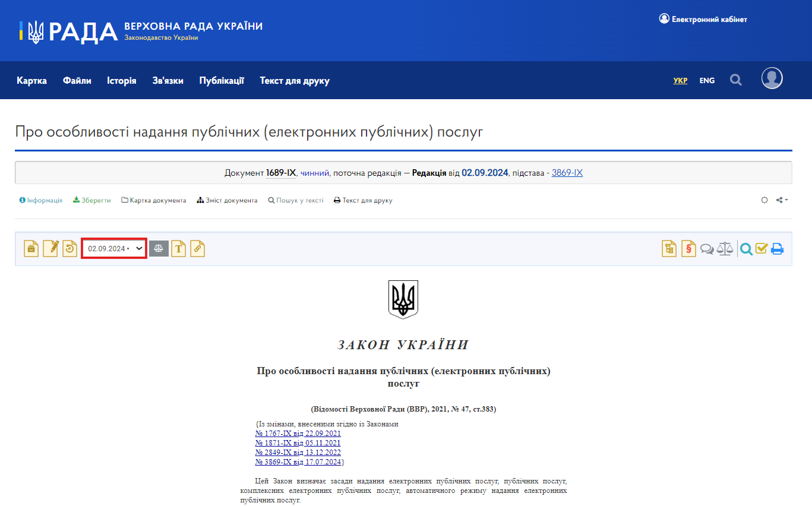
Task: Open the basis link 3869-IX
Action: pyautogui.click(x=567, y=173)
